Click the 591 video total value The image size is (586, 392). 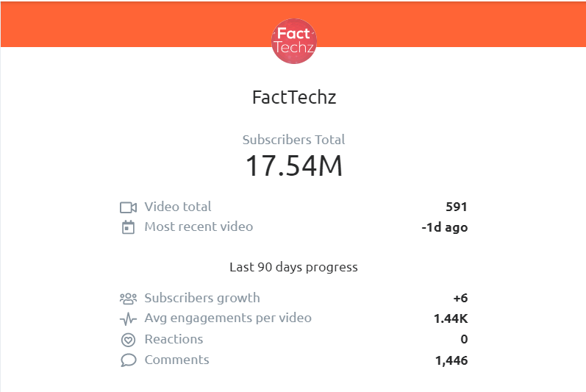click(x=457, y=207)
